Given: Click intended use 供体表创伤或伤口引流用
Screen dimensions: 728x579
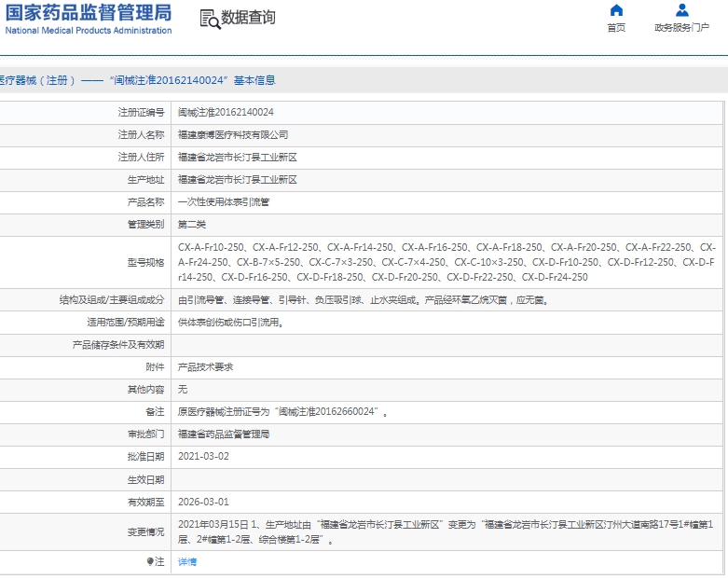Looking at the screenshot, I should pos(231,323).
